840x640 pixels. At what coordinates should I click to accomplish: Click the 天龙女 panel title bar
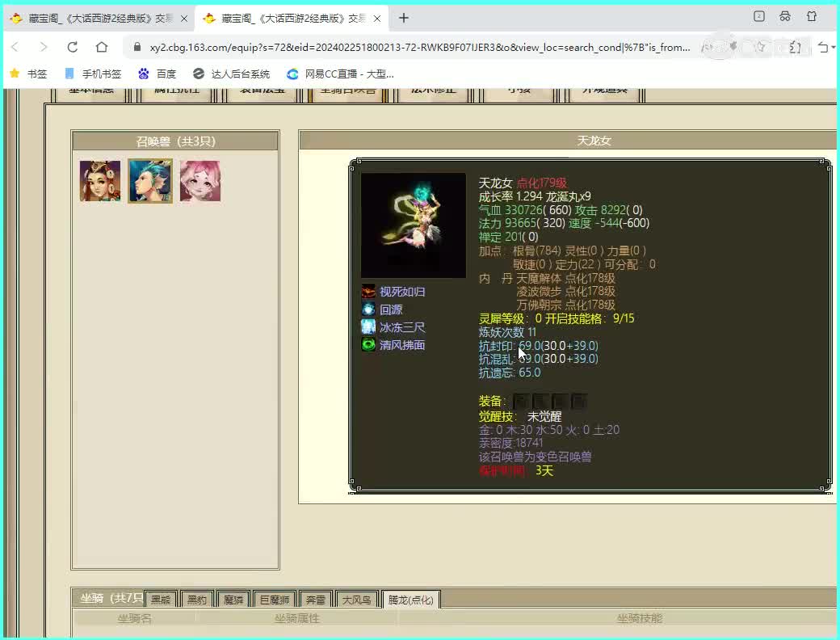pyautogui.click(x=568, y=141)
